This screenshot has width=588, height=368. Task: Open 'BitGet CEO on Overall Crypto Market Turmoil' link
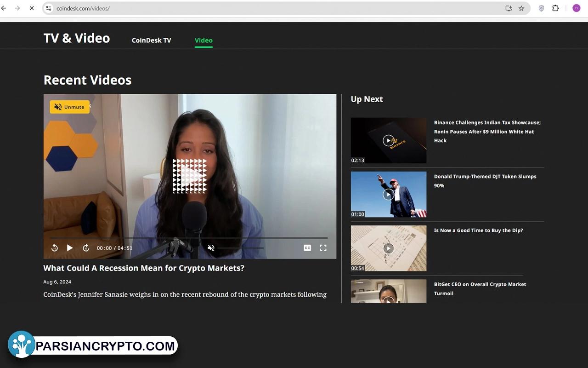[x=480, y=289]
